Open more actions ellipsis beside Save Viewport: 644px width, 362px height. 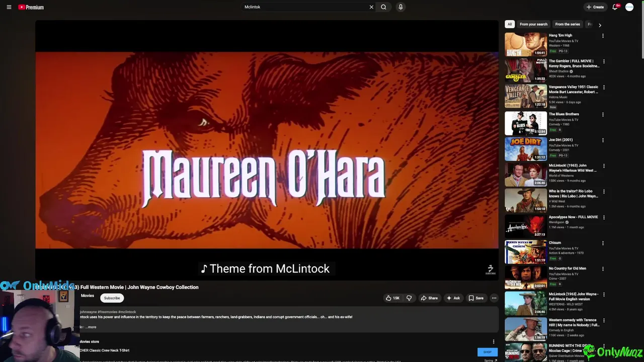pos(494,298)
